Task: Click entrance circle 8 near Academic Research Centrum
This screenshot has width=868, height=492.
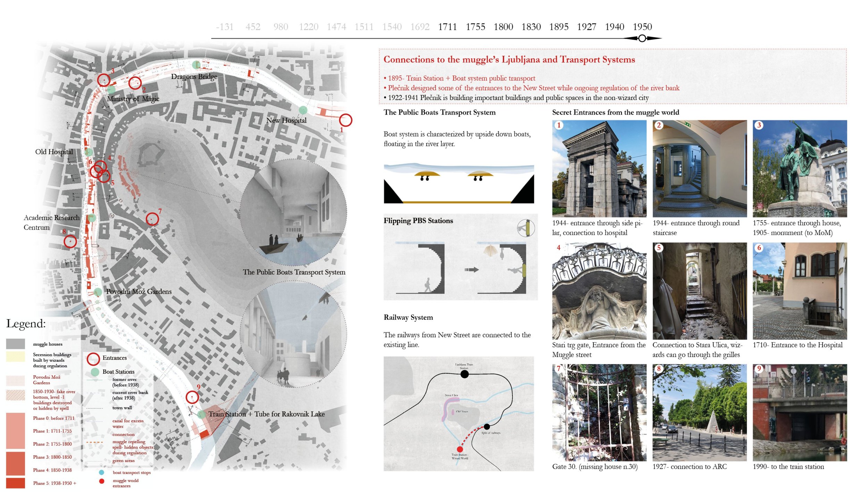Action: coord(70,241)
